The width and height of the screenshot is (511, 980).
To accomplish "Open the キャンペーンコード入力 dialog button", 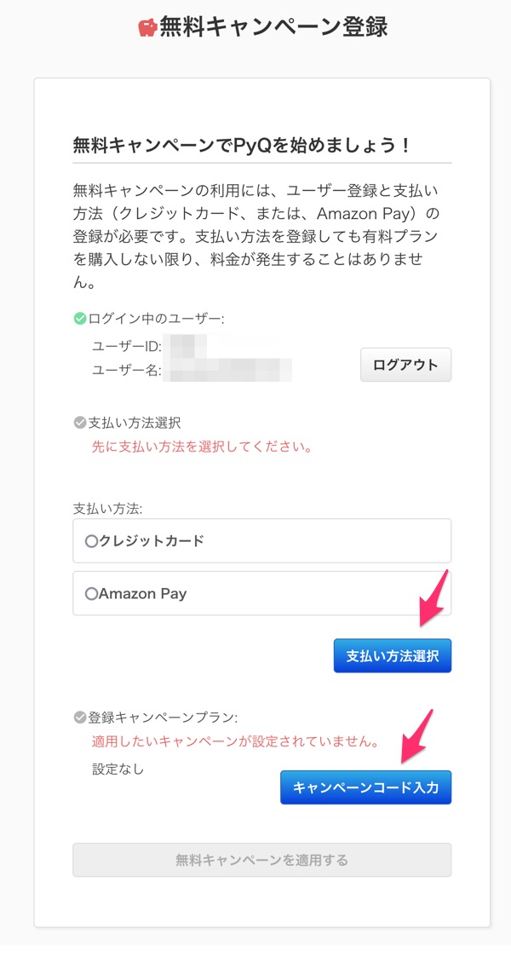I will tap(365, 787).
